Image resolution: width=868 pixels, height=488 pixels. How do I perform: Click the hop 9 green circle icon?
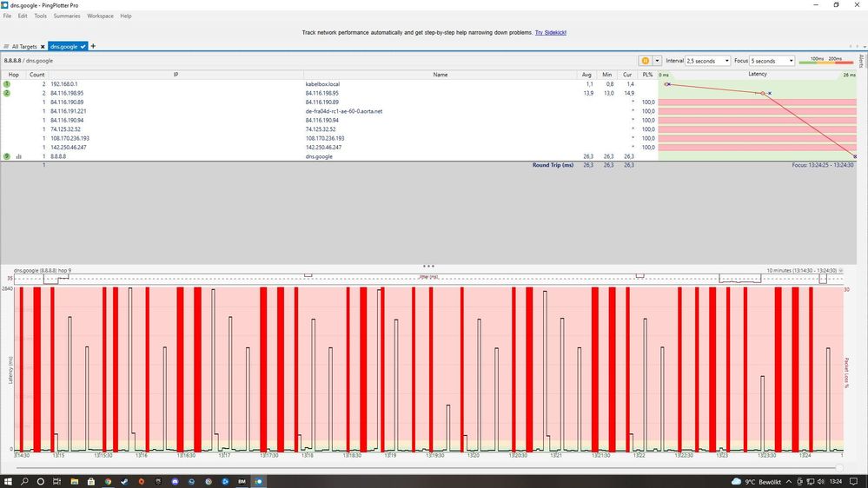tap(7, 156)
